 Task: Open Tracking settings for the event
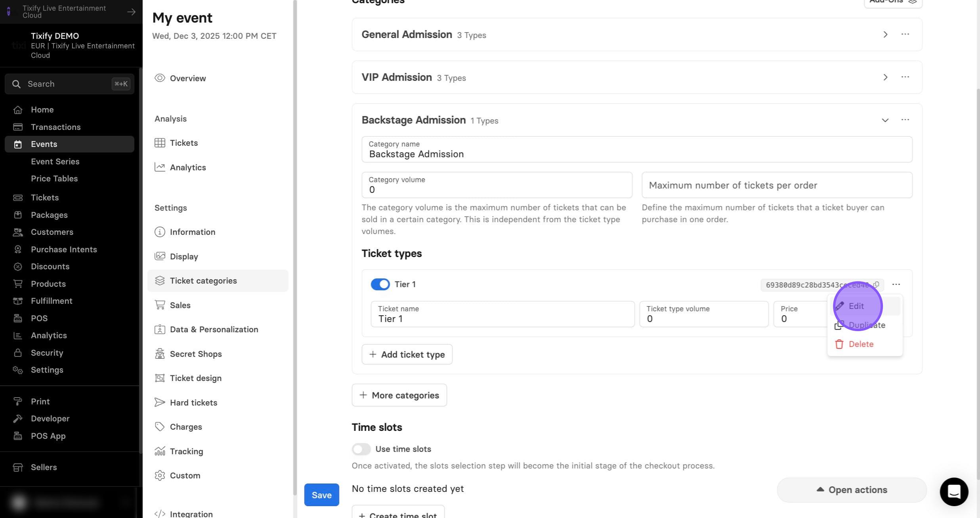coord(218,451)
